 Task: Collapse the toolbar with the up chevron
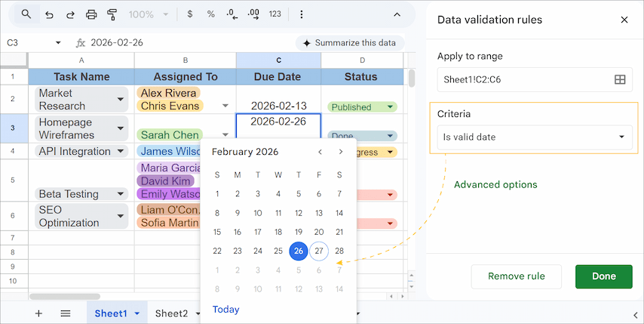[397, 15]
